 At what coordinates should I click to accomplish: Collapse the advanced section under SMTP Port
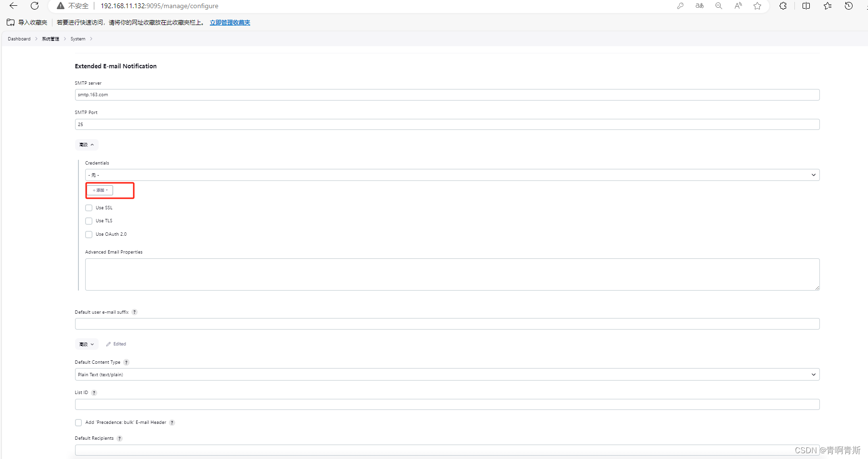coord(87,145)
